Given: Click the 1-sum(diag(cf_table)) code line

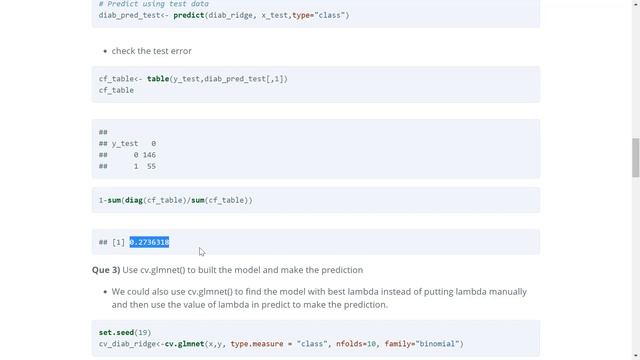Looking at the screenshot, I should (176, 200).
